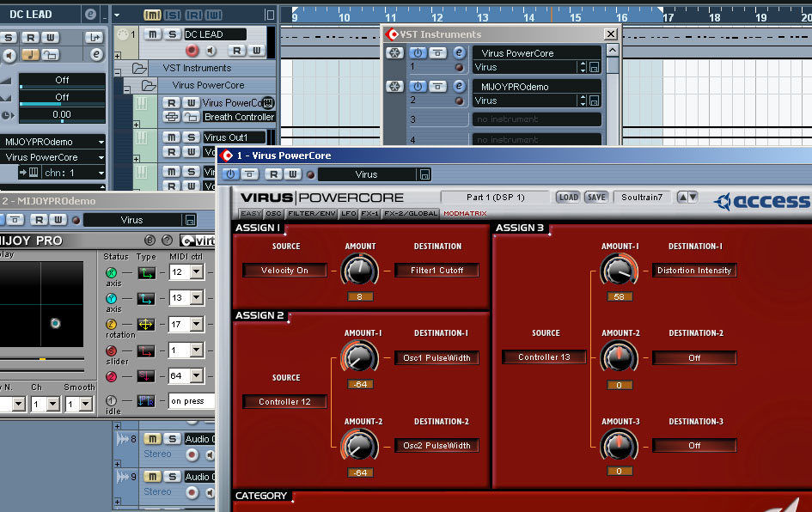Toggle X axis status in MIJOY PRO
Screen dimensions: 812x512
(x=111, y=273)
